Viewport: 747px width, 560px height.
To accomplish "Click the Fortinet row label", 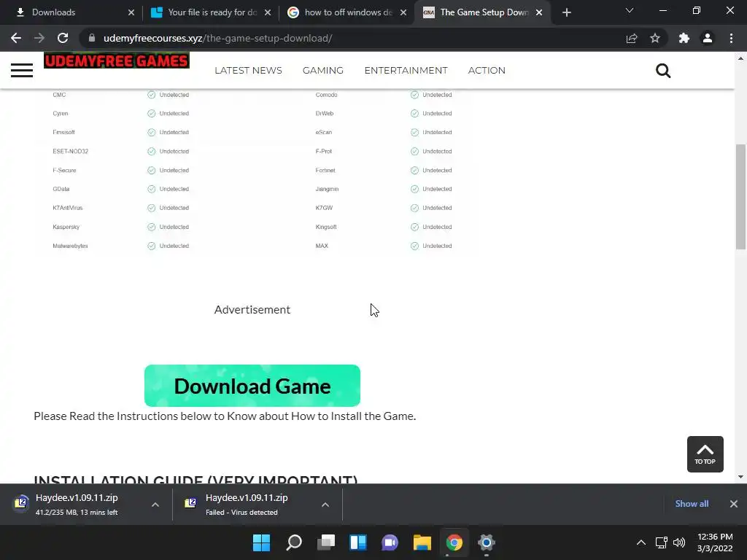I will pyautogui.click(x=325, y=170).
